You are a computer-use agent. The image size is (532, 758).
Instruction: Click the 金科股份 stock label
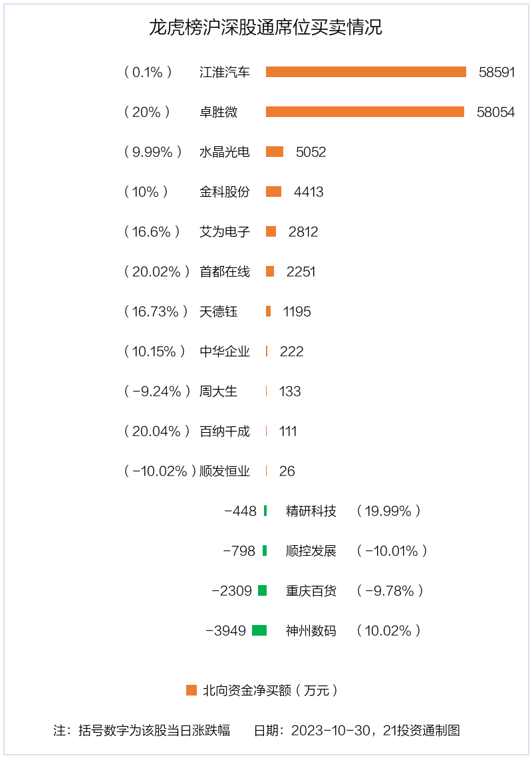225,191
